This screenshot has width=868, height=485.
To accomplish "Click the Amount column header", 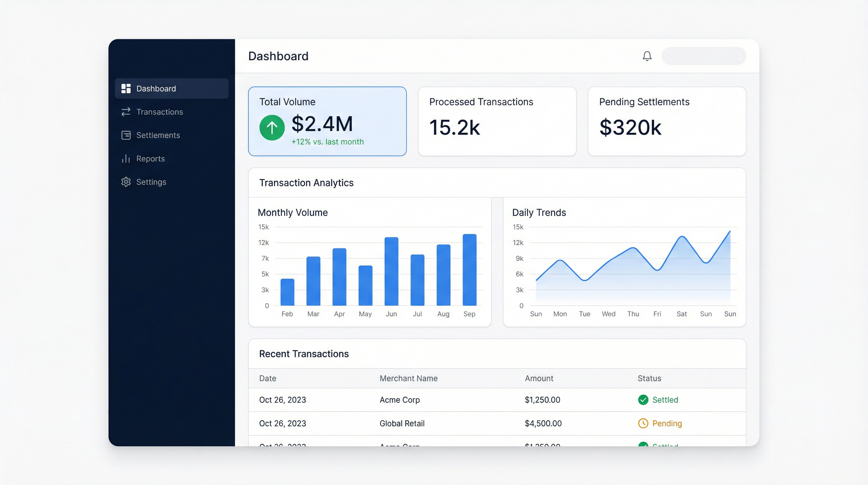I will click(x=539, y=378).
